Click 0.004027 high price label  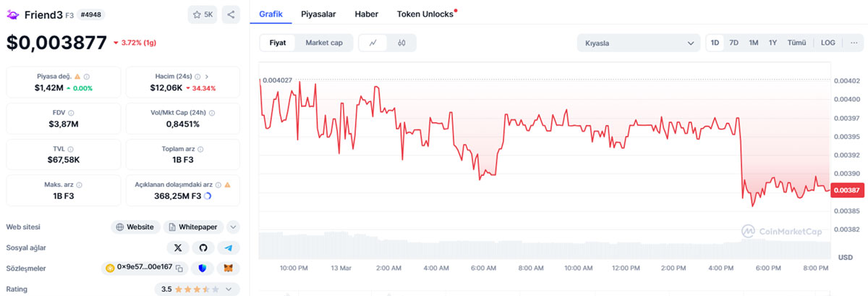[278, 80]
